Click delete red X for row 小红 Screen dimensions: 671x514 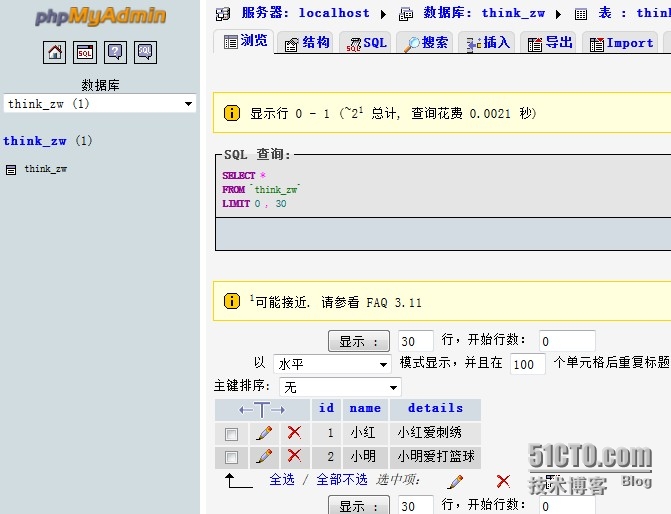tap(294, 432)
